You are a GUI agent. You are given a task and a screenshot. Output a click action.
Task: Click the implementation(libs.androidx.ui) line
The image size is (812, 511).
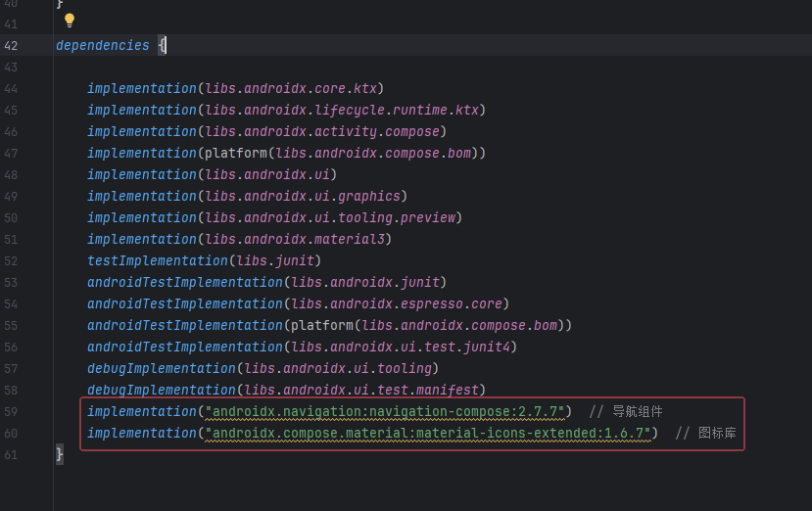(213, 175)
